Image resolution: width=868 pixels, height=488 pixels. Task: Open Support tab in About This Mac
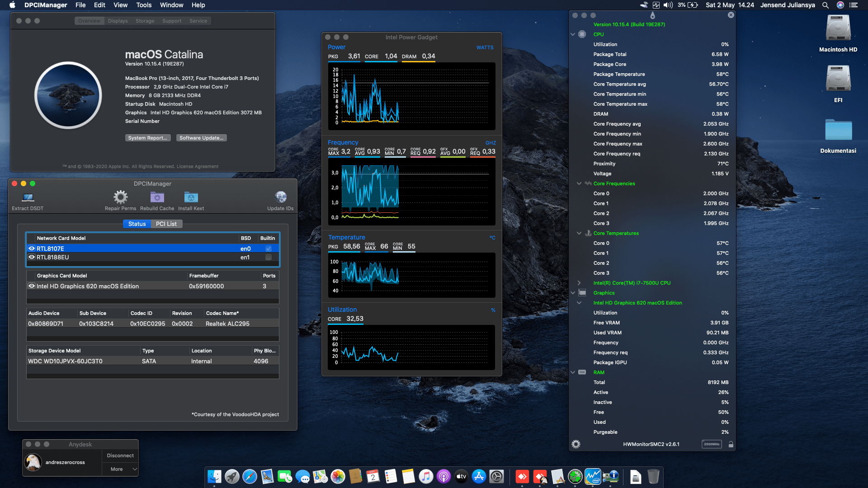pos(172,21)
